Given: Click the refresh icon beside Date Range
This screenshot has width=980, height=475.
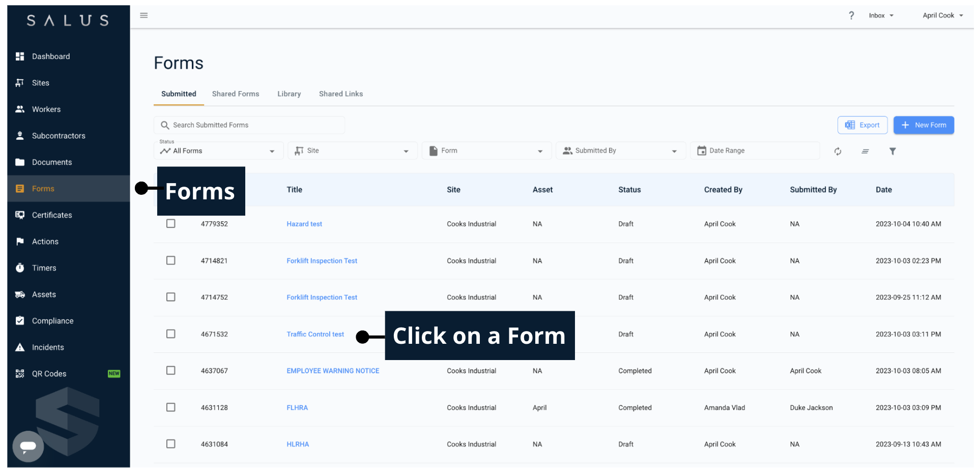Looking at the screenshot, I should pyautogui.click(x=838, y=152).
